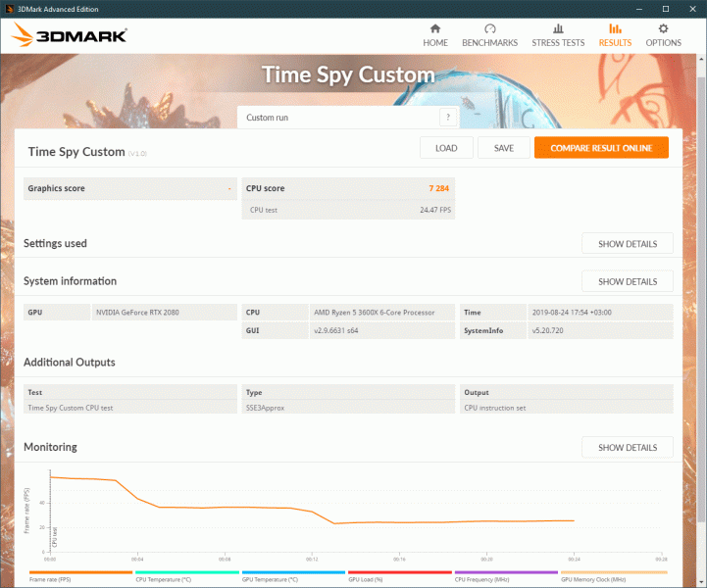Click Time Spy Custom CPU test cell
The width and height of the screenshot is (707, 588).
[129, 408]
